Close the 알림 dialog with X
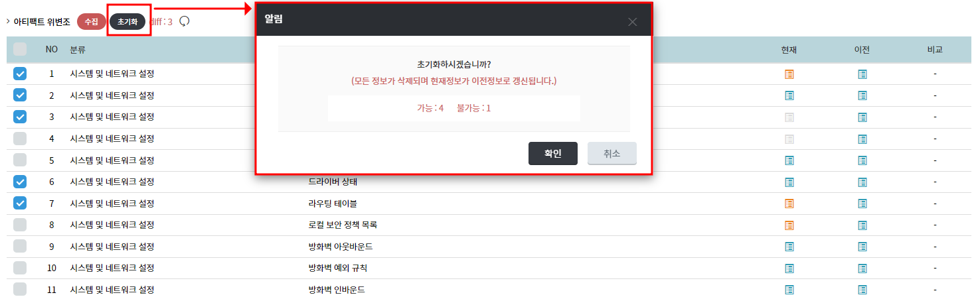Viewport: 980px width, 299px height. click(x=632, y=22)
